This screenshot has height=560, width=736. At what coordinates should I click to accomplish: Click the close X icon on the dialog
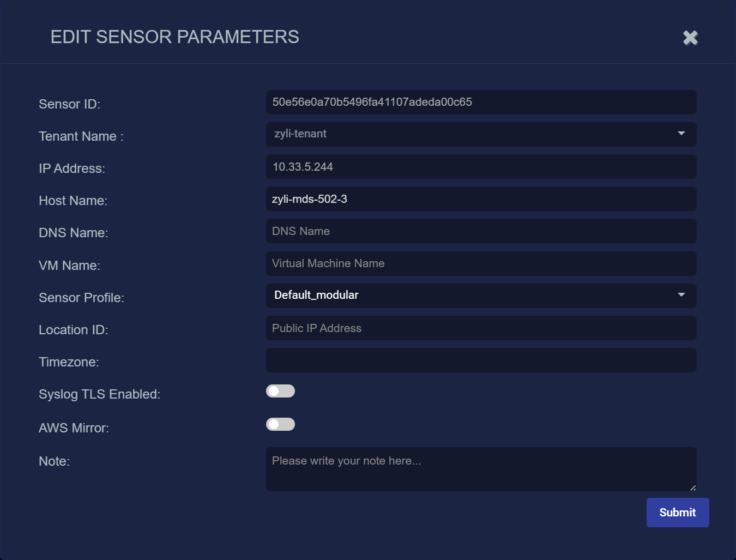pos(690,38)
